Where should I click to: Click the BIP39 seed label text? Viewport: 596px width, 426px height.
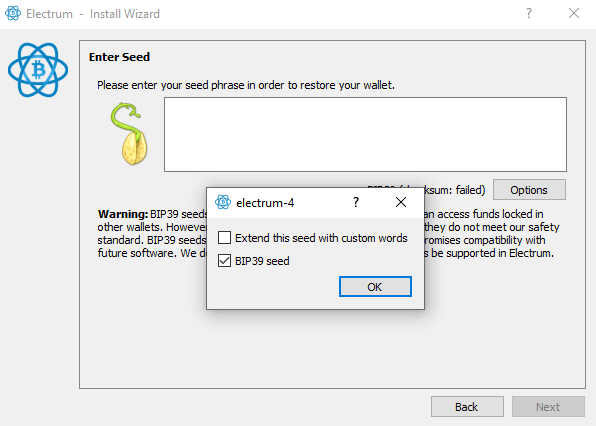point(262,261)
